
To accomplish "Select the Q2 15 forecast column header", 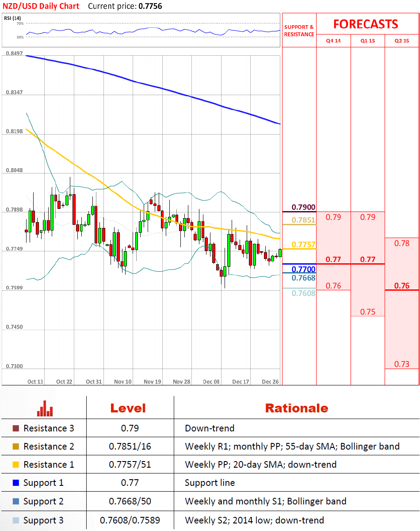I will [402, 41].
